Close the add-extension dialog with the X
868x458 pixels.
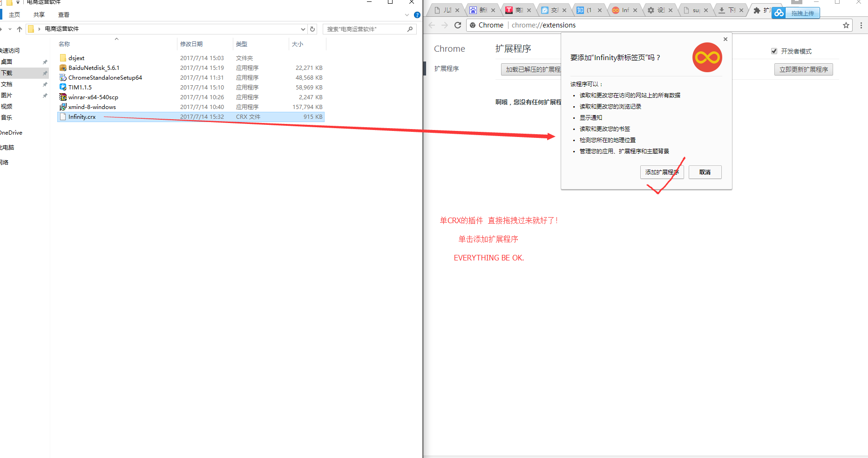pyautogui.click(x=726, y=39)
